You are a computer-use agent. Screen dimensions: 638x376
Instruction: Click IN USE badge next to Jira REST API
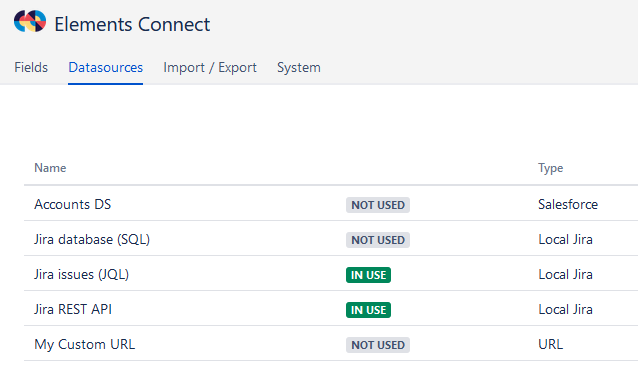(x=368, y=310)
